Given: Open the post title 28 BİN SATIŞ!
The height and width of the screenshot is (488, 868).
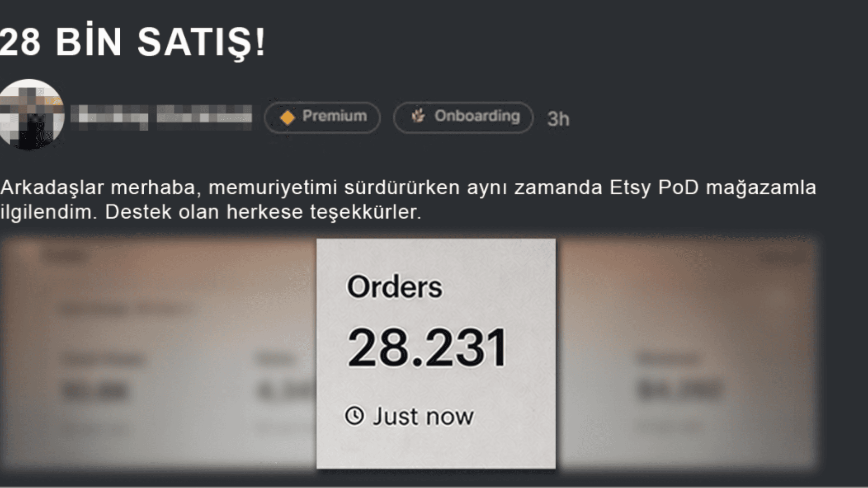Looking at the screenshot, I should tap(133, 42).
